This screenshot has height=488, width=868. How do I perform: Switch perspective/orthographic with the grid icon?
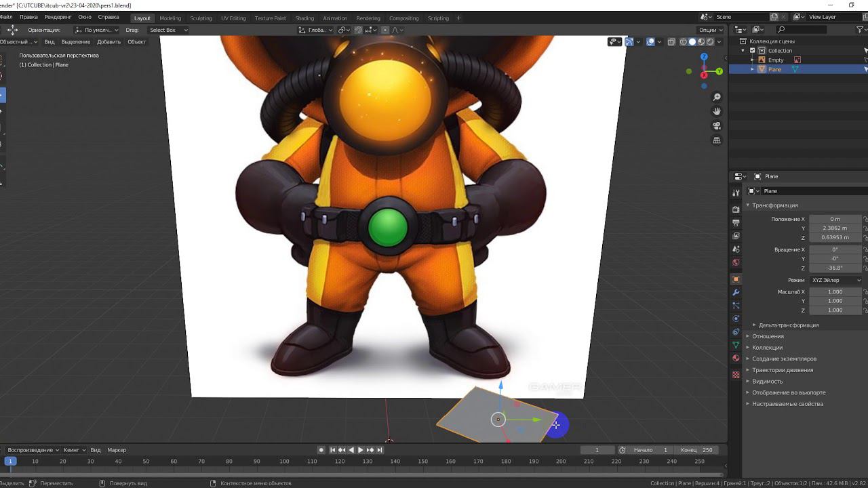(x=717, y=140)
